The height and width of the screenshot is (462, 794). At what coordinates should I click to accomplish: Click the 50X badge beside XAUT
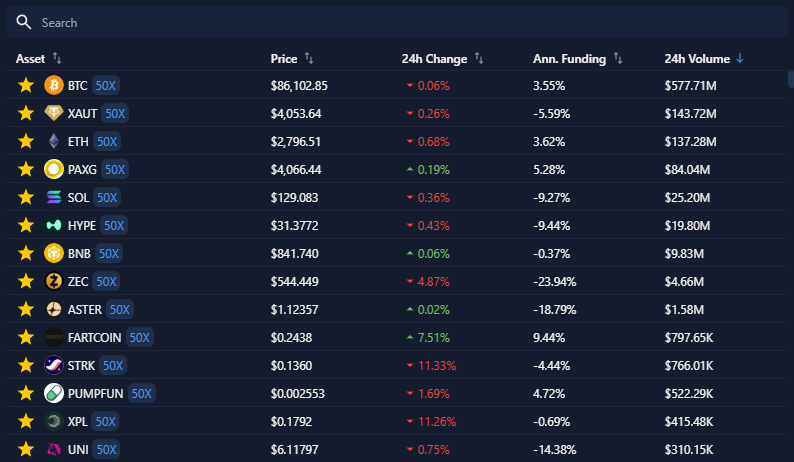[x=115, y=113]
